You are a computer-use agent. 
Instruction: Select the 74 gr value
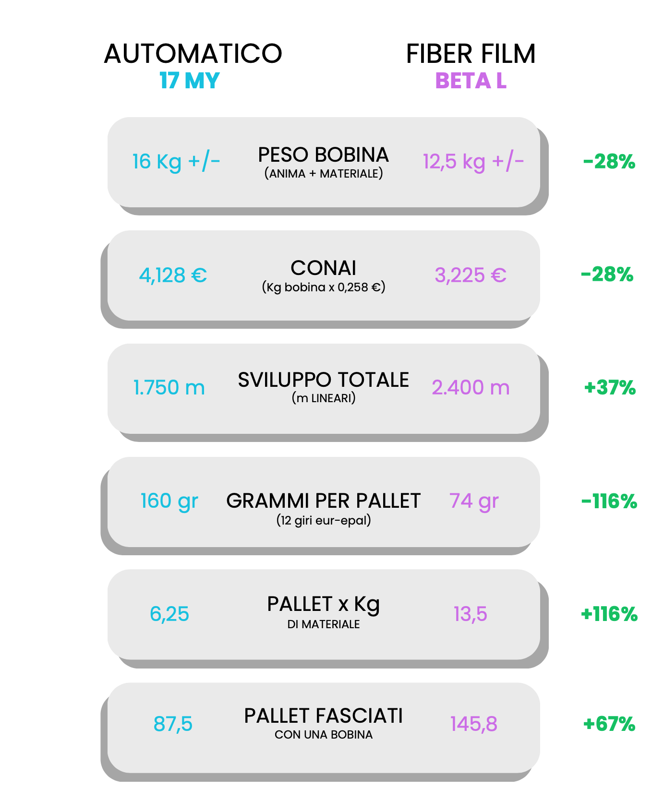474,502
